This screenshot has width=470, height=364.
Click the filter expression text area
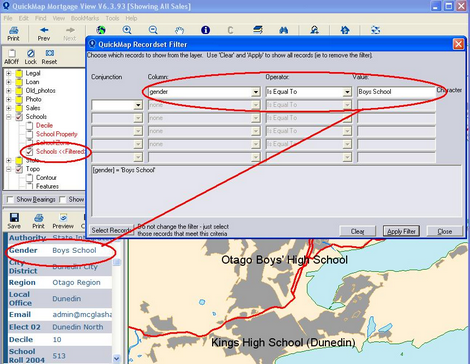(276, 191)
